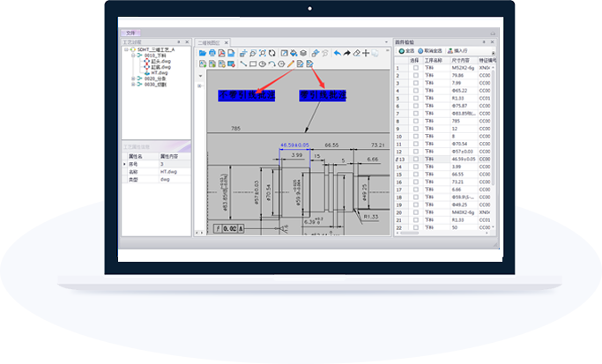Screen dimensions: 602x364
Task: Select the pencil tool
Action: pos(291,63)
